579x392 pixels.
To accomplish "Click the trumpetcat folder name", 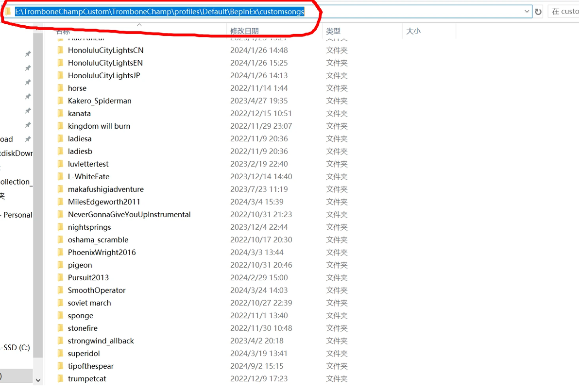I will (87, 379).
